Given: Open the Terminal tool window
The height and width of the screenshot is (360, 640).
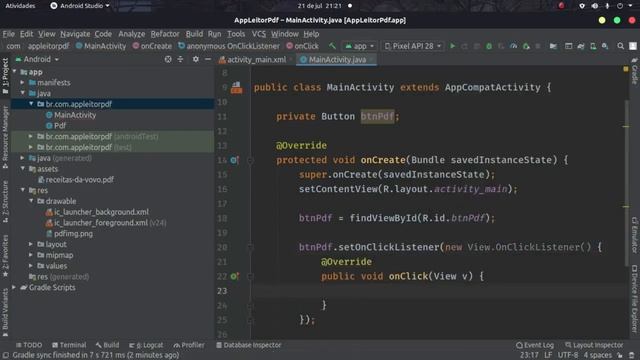Looking at the screenshot, I should [69, 345].
